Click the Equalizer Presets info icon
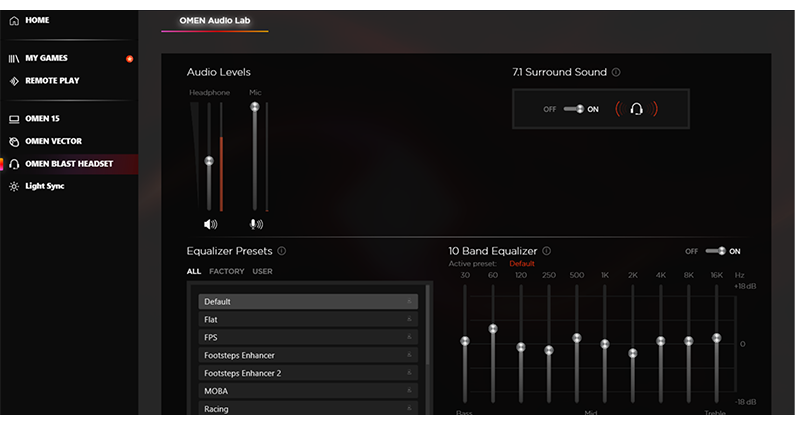795x430 pixels. [x=282, y=251]
